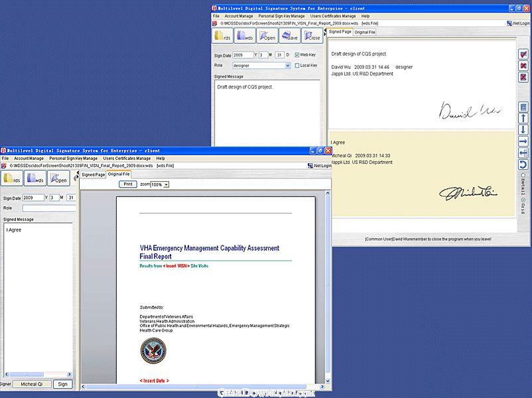Screen dimensions: 532x398
Task: Click the Sign button
Action: point(62,384)
